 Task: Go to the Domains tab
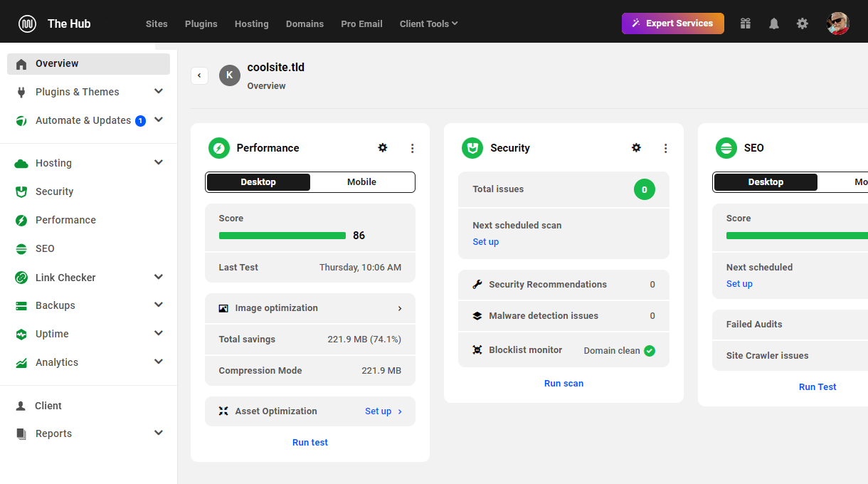[305, 23]
